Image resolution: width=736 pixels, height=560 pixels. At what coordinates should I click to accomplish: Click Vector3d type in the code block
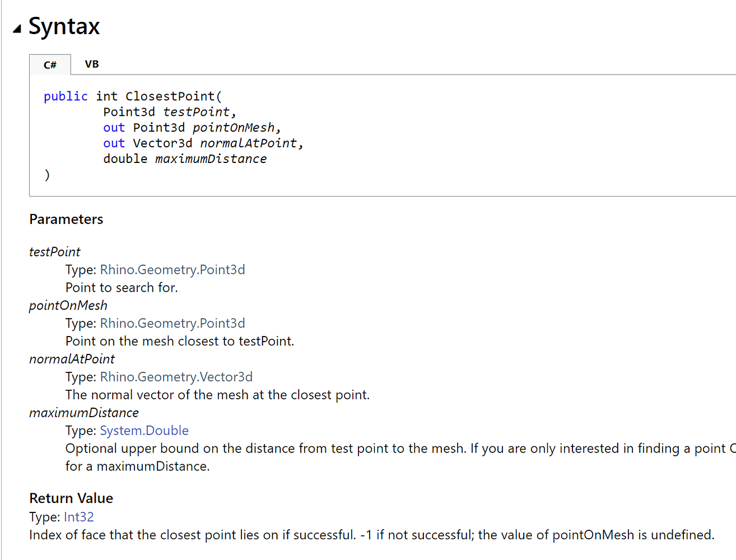tap(162, 143)
